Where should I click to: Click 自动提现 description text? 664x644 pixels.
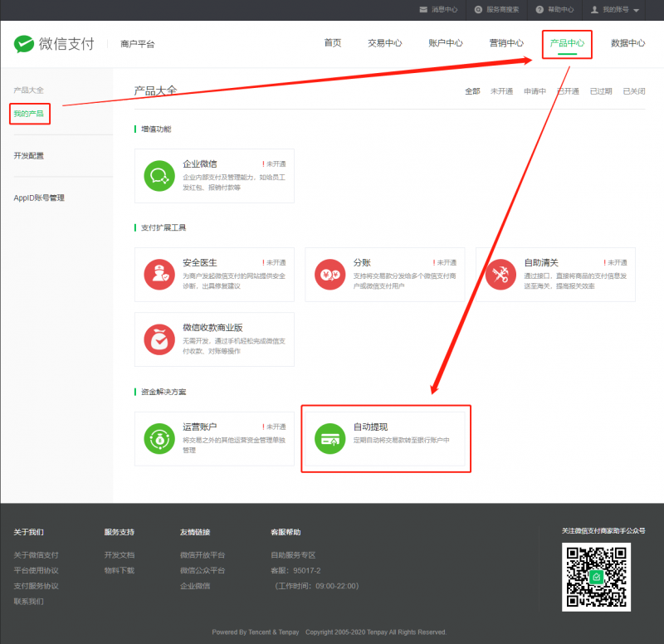(x=402, y=441)
